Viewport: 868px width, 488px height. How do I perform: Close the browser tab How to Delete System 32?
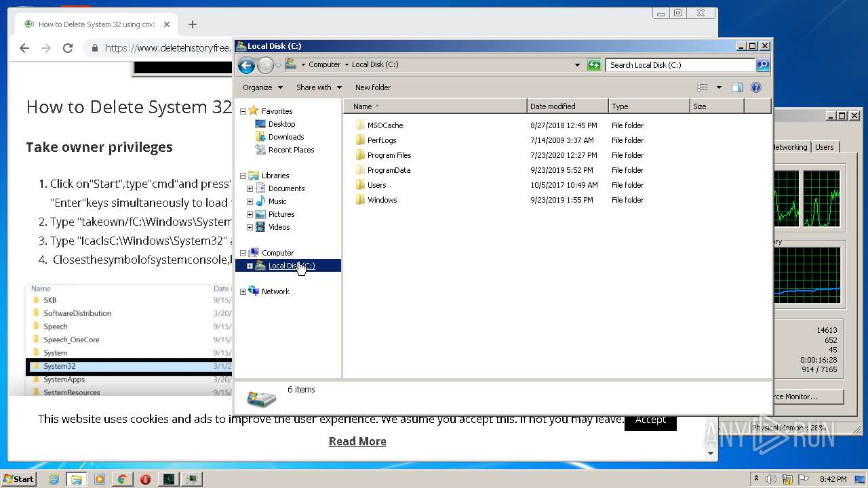167,24
